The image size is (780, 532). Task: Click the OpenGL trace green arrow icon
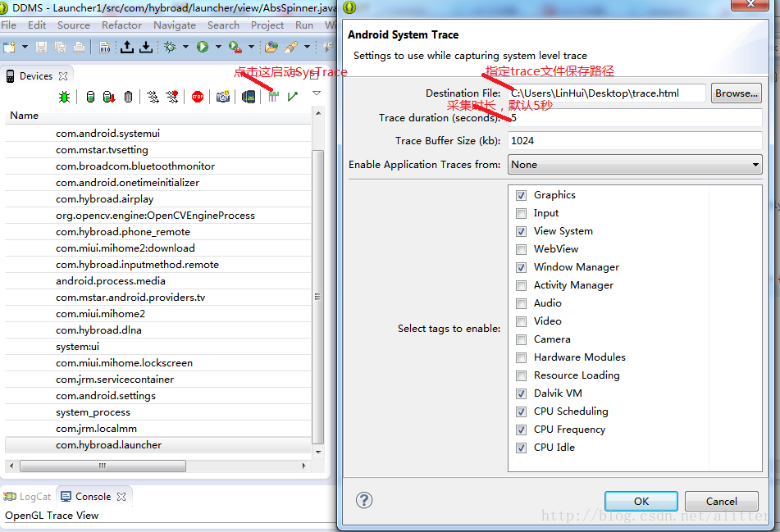pyautogui.click(x=293, y=97)
